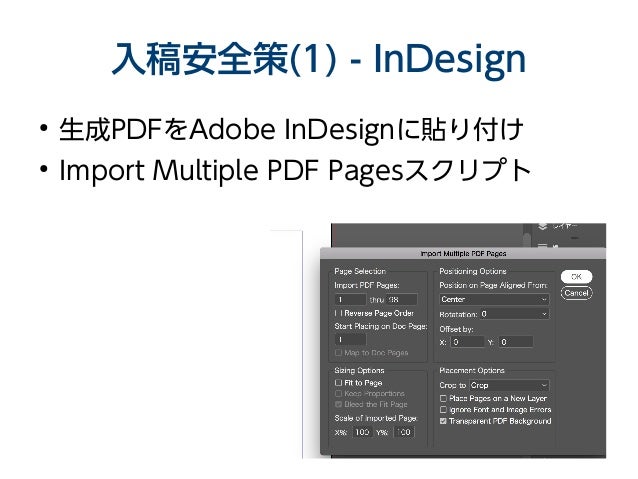638x479 pixels.
Task: Click the Scale Y% field
Action: click(404, 432)
